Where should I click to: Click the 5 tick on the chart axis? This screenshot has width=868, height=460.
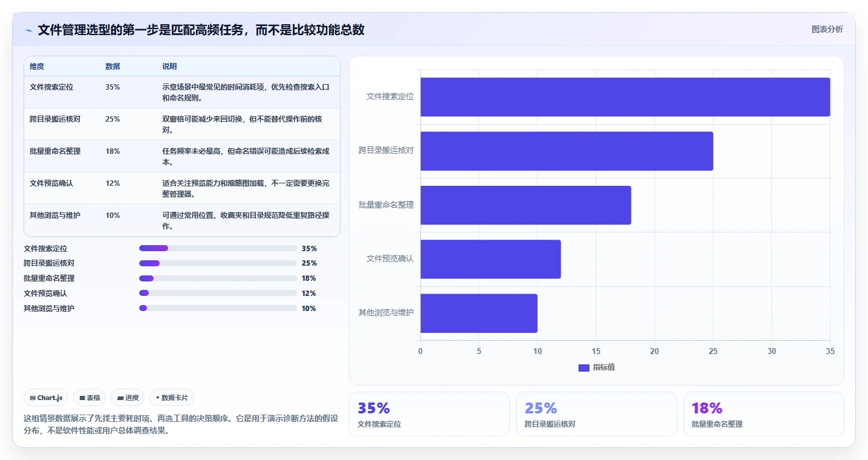click(479, 351)
